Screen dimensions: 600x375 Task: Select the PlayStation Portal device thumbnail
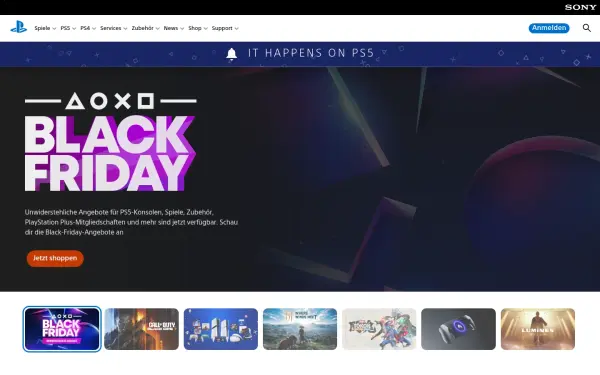pyautogui.click(x=458, y=329)
